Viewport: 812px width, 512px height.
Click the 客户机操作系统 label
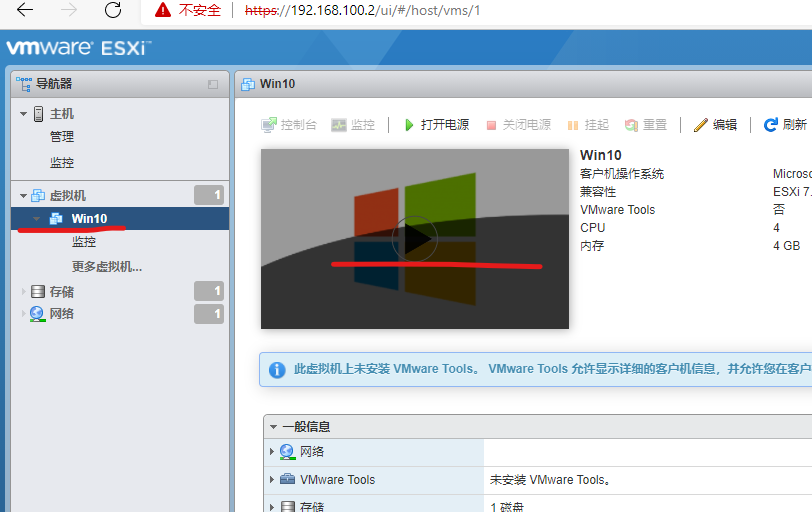(622, 173)
